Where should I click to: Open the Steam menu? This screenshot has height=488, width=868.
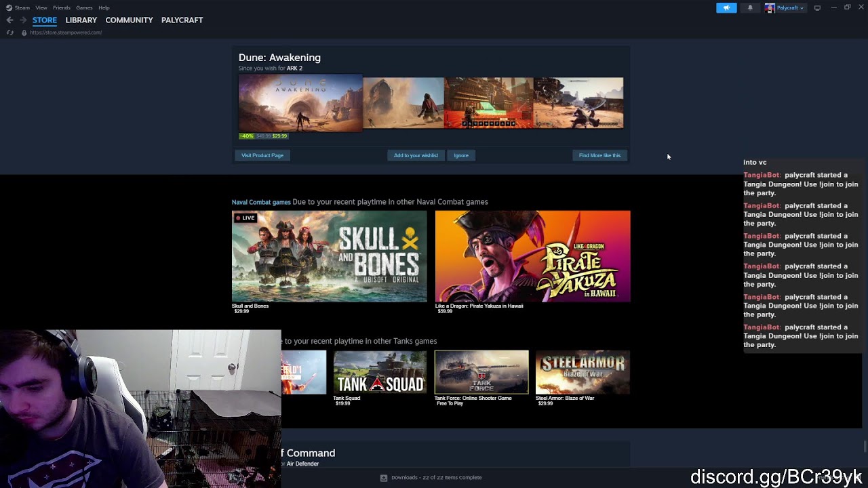tap(22, 7)
